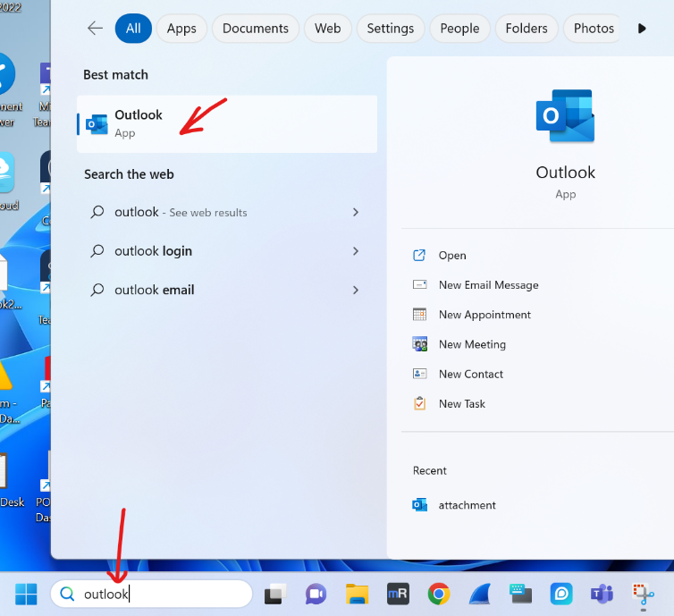This screenshot has height=616, width=674.
Task: Click the Open action for Outlook
Action: point(452,256)
